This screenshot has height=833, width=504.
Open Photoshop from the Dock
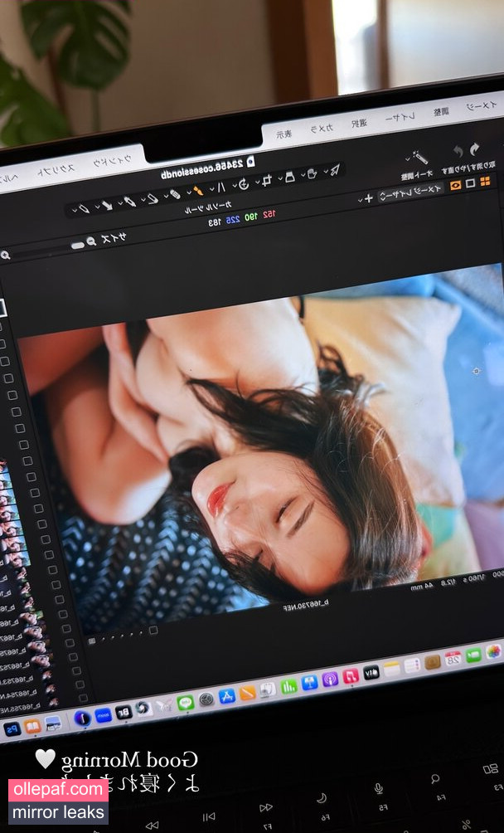12,728
